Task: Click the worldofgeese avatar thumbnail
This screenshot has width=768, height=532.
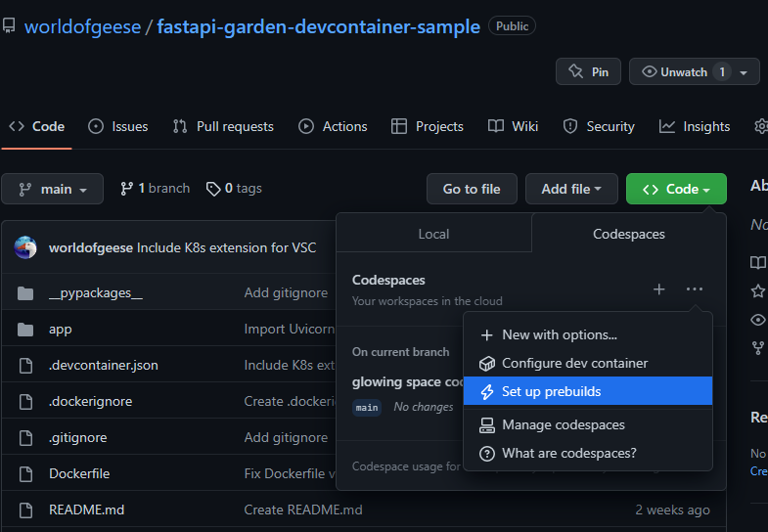Action: [x=25, y=247]
